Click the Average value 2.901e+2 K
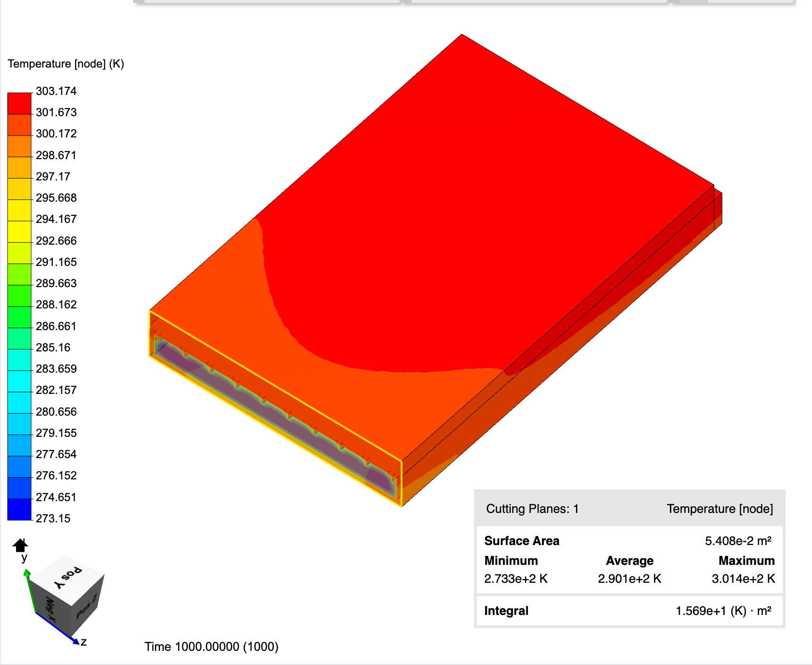The height and width of the screenshot is (665, 812). click(x=629, y=579)
